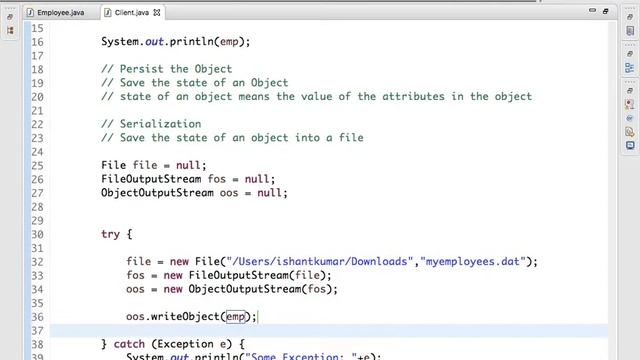
Task: Click the comment '// Persist the Object'
Action: click(x=167, y=69)
